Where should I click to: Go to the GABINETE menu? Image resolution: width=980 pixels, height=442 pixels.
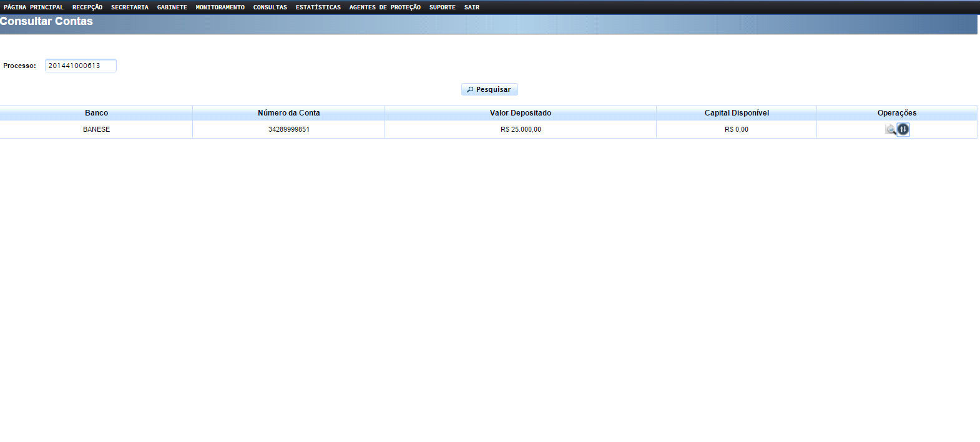tap(172, 7)
